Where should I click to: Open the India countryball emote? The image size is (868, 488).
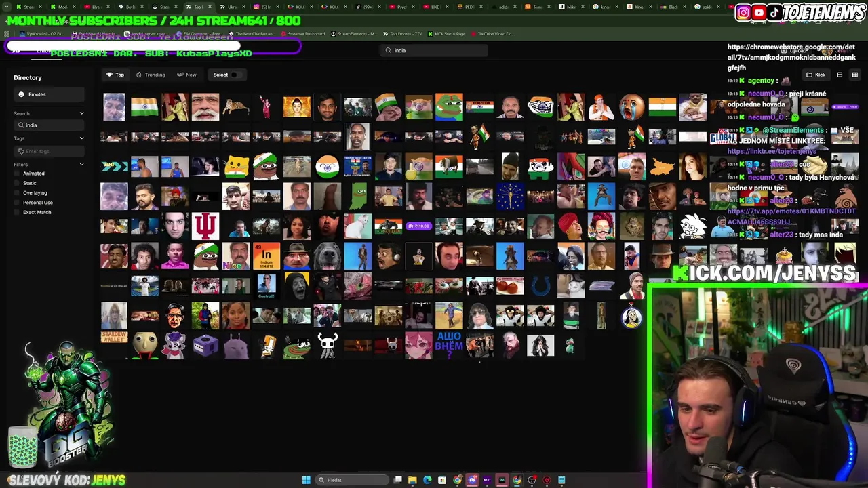327,166
